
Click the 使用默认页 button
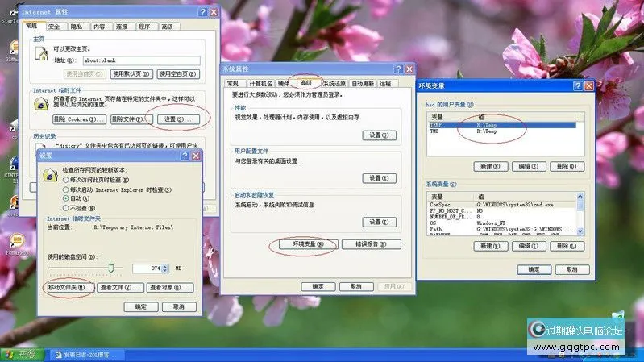[131, 74]
